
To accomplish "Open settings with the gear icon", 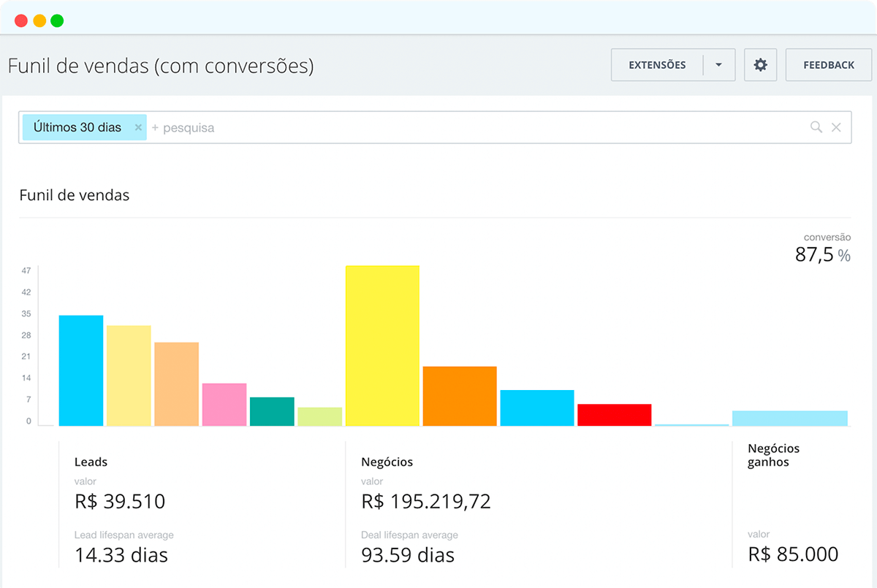I will point(760,65).
